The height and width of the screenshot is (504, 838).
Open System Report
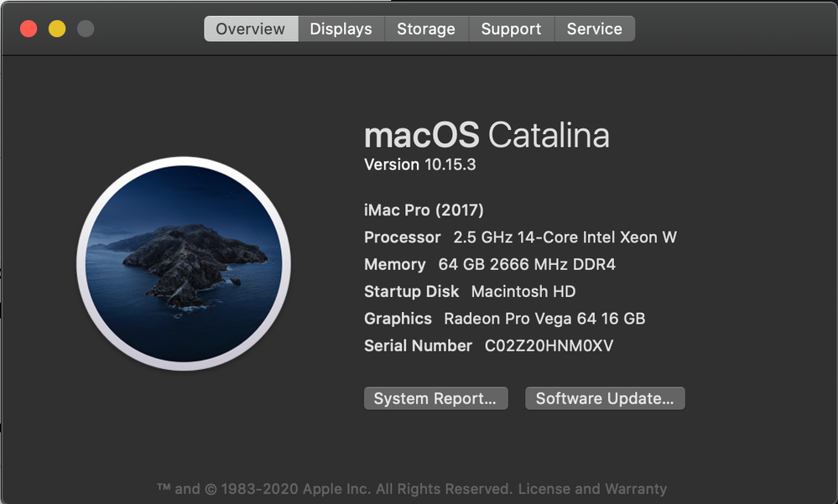[435, 398]
